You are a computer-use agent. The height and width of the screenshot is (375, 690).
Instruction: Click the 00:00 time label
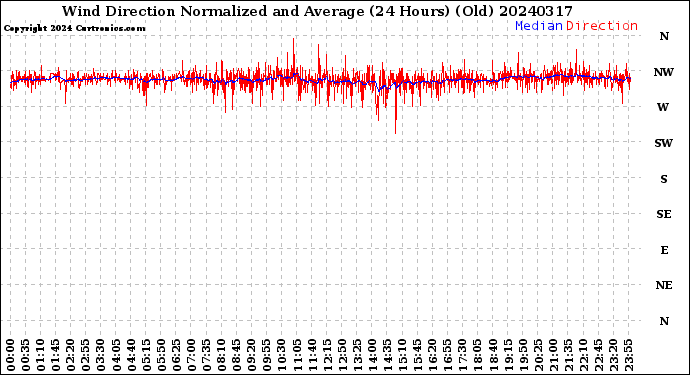(11, 355)
